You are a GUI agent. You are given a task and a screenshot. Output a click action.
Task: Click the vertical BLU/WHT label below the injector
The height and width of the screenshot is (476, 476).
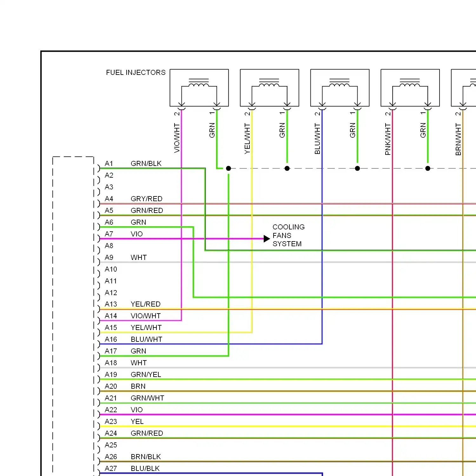[317, 139]
